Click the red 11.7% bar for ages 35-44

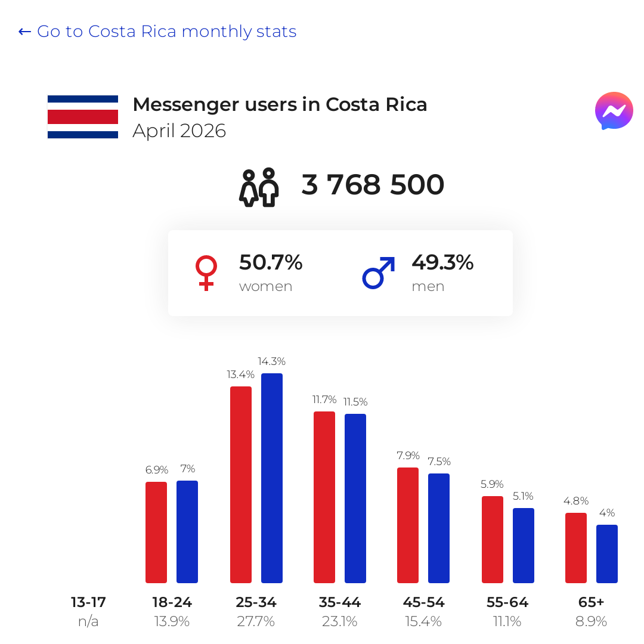[x=324, y=497]
